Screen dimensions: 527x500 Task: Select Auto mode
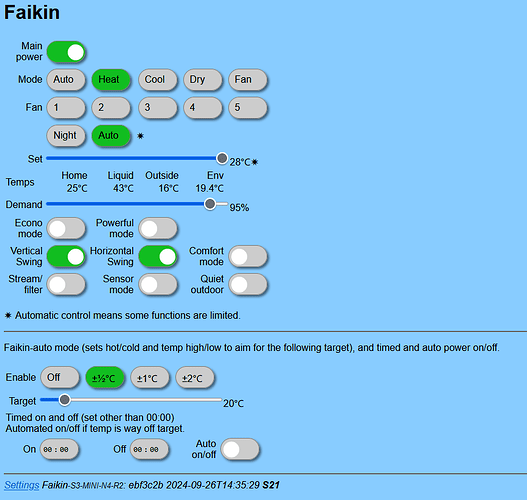pos(66,80)
